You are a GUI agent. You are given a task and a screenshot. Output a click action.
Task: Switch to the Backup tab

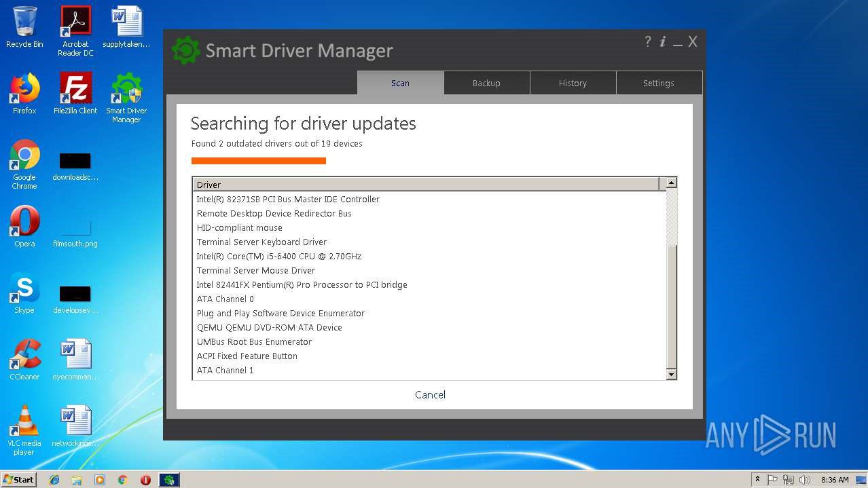point(486,83)
